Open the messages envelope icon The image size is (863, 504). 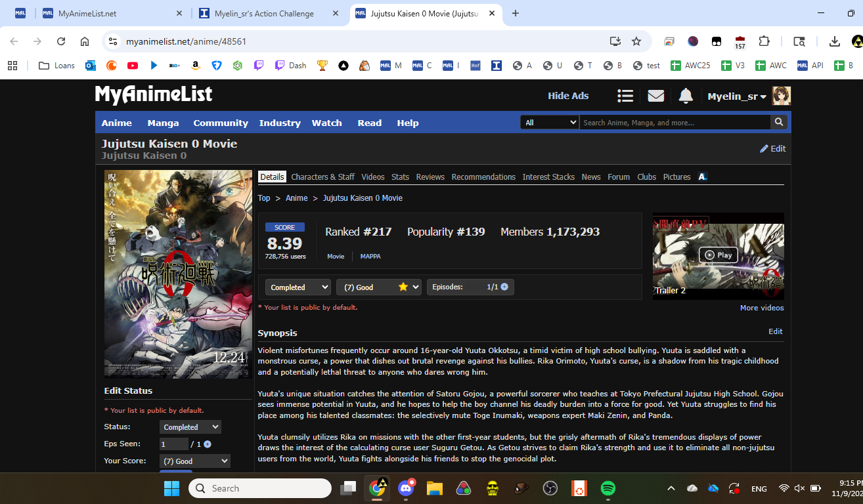pos(655,96)
